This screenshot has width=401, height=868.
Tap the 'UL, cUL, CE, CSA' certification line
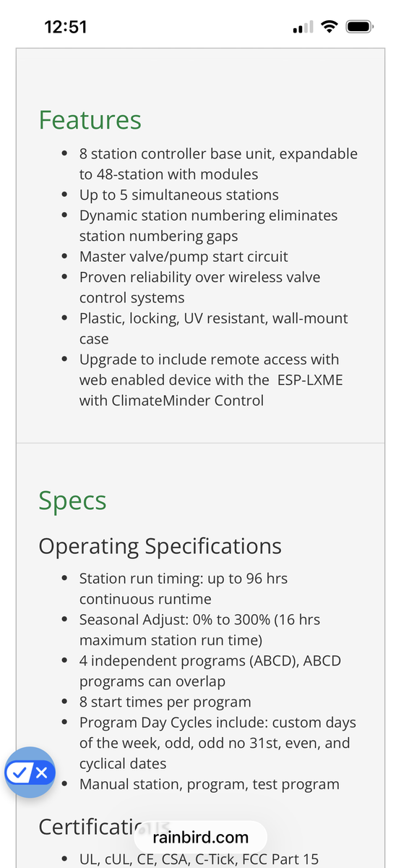(199, 859)
